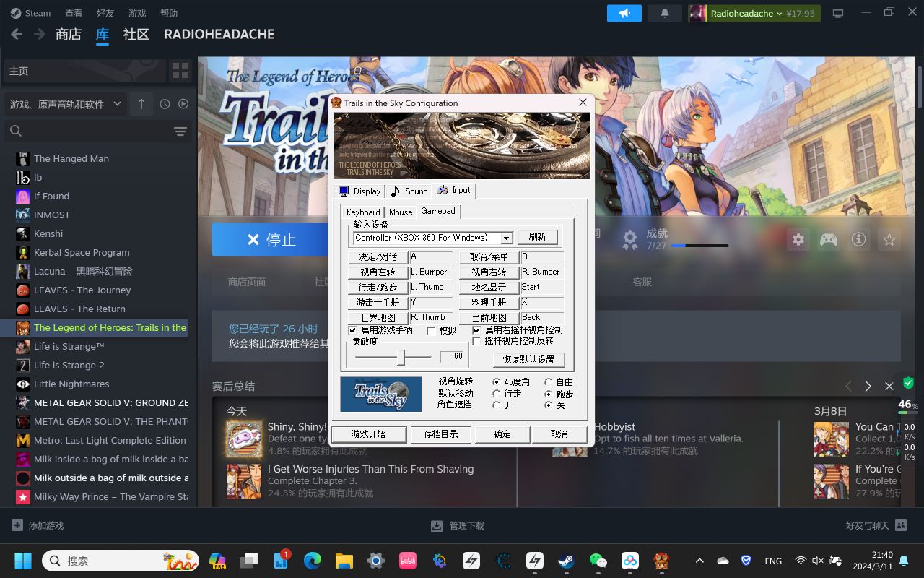Open Steam notifications bell
The image size is (924, 578).
(665, 13)
